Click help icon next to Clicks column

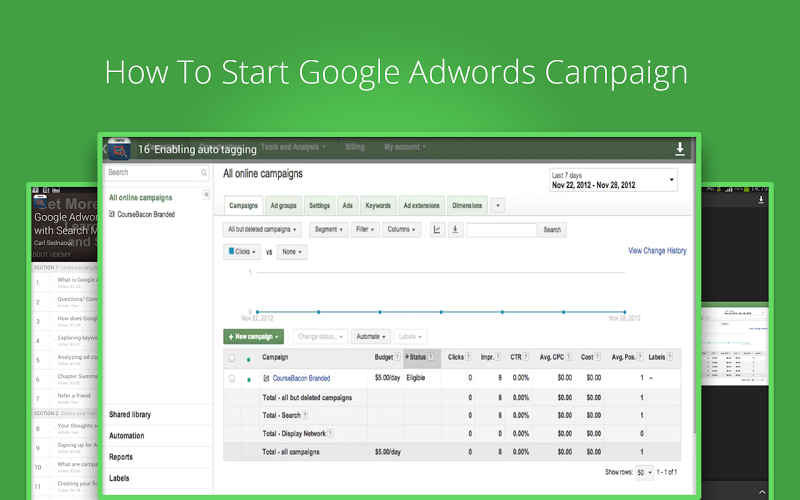pos(468,357)
